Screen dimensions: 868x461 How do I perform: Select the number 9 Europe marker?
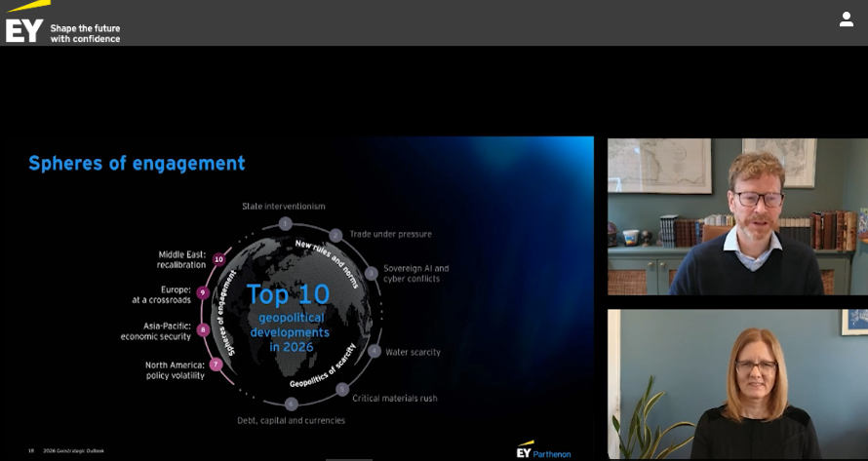point(203,292)
